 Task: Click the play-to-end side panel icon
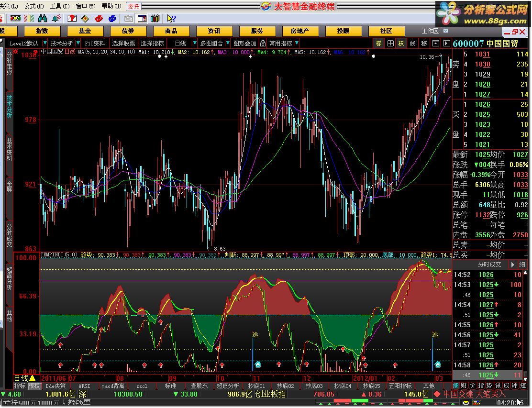click(x=446, y=44)
